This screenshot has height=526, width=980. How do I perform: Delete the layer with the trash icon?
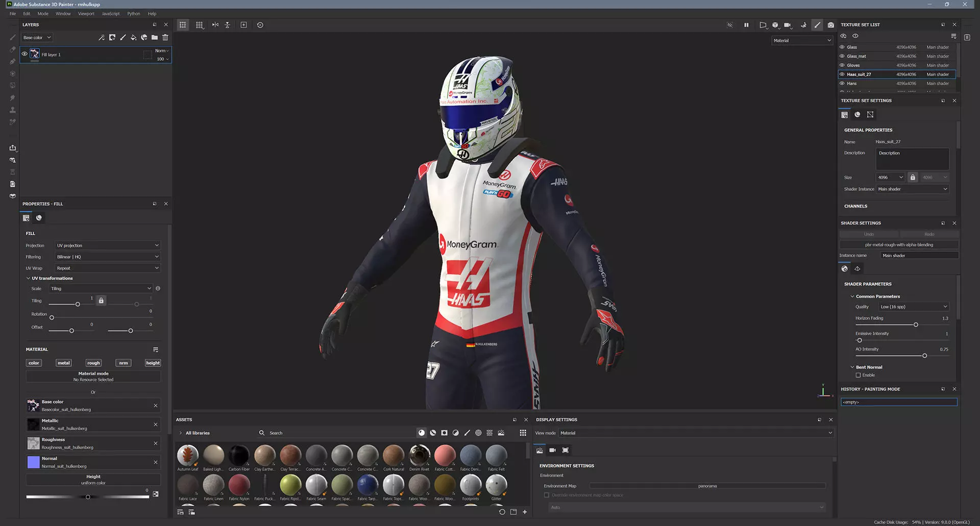click(x=165, y=37)
